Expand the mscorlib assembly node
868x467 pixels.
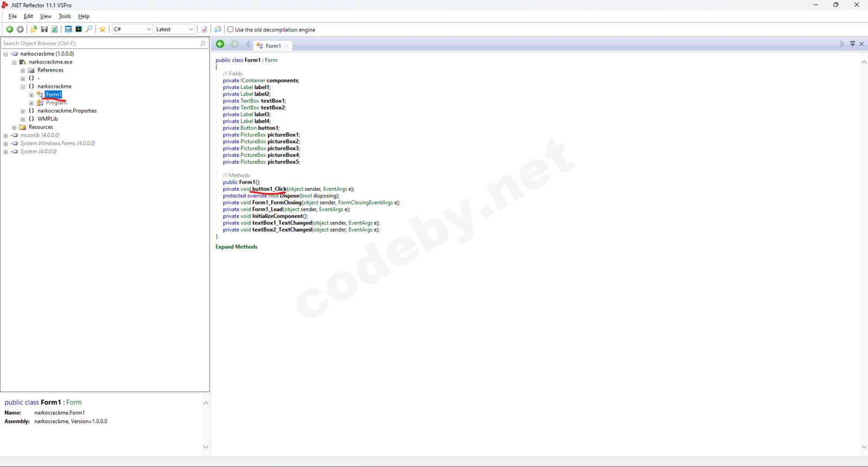(5, 136)
